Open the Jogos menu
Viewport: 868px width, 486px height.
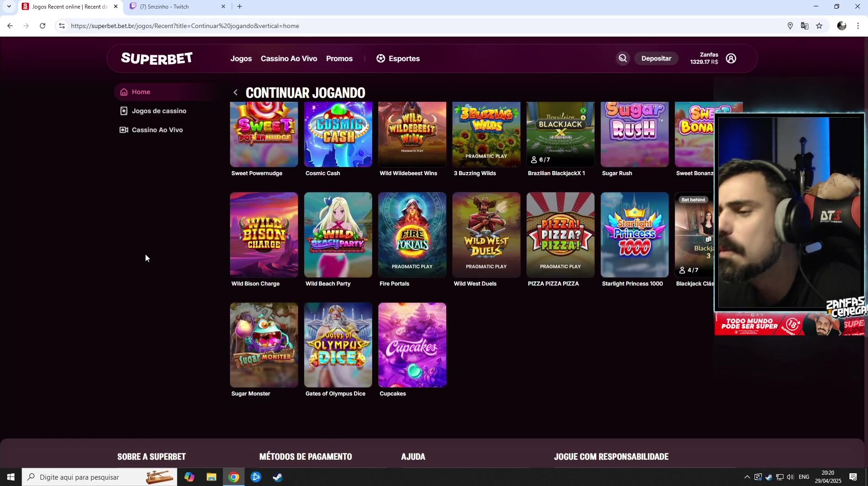click(x=241, y=58)
